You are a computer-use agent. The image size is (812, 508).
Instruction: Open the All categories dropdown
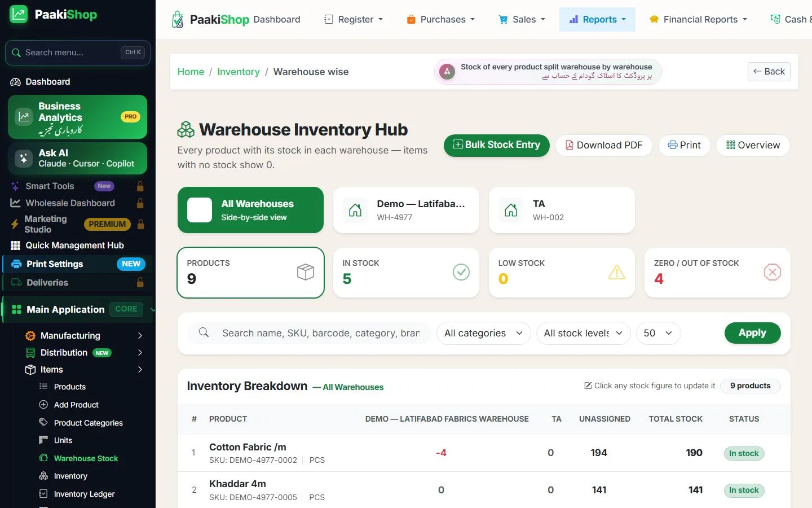(x=484, y=333)
